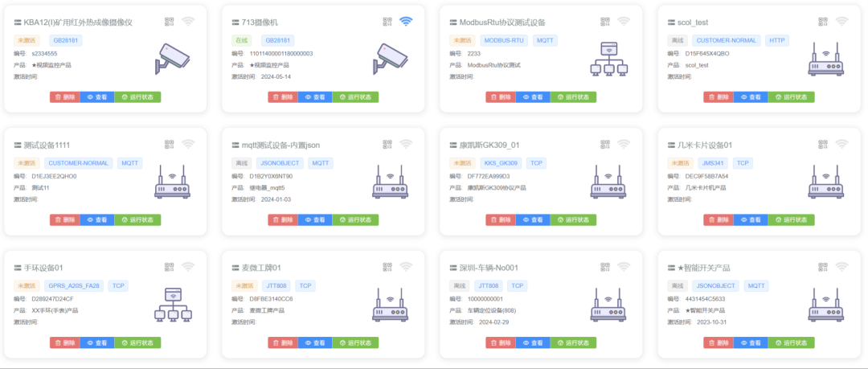868x369 pixels.
Task: View details of ModbusRtu协议测试设备
Action: point(534,97)
